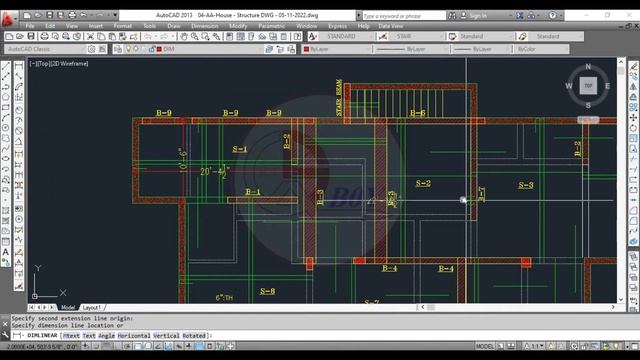Click the New drawing icon in Standard toolbar

pyautogui.click(x=9, y=37)
